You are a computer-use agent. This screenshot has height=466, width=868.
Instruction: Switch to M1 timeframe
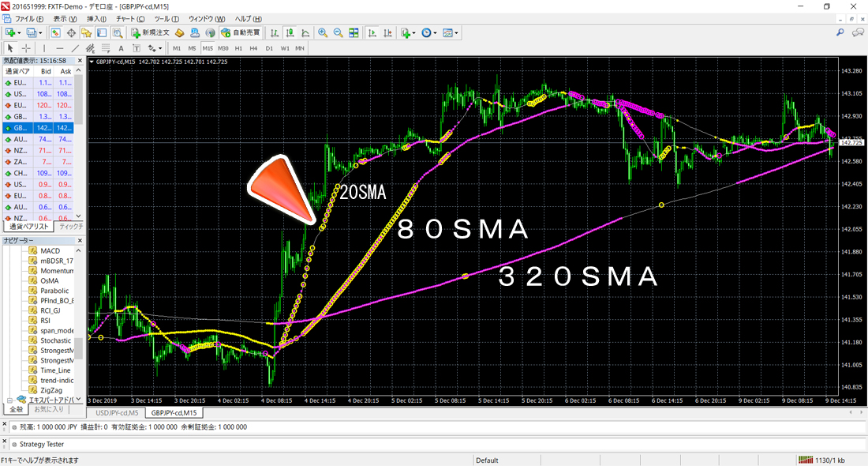pyautogui.click(x=177, y=48)
